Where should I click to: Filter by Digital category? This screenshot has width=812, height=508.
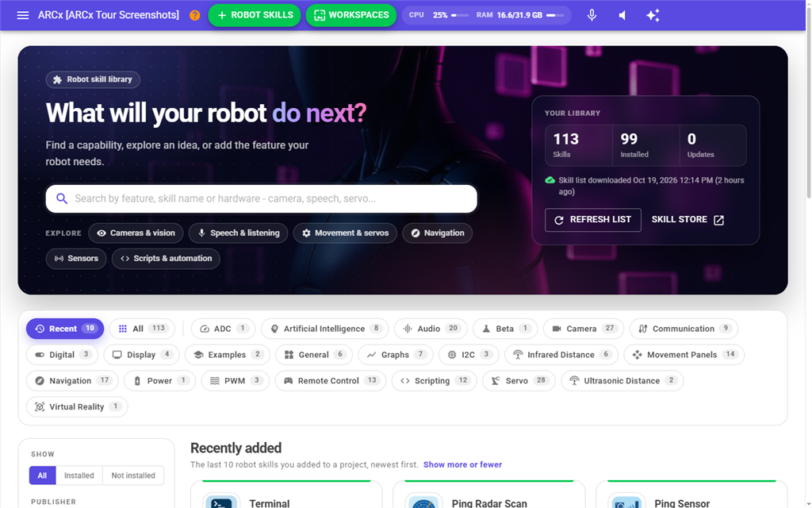tap(62, 355)
